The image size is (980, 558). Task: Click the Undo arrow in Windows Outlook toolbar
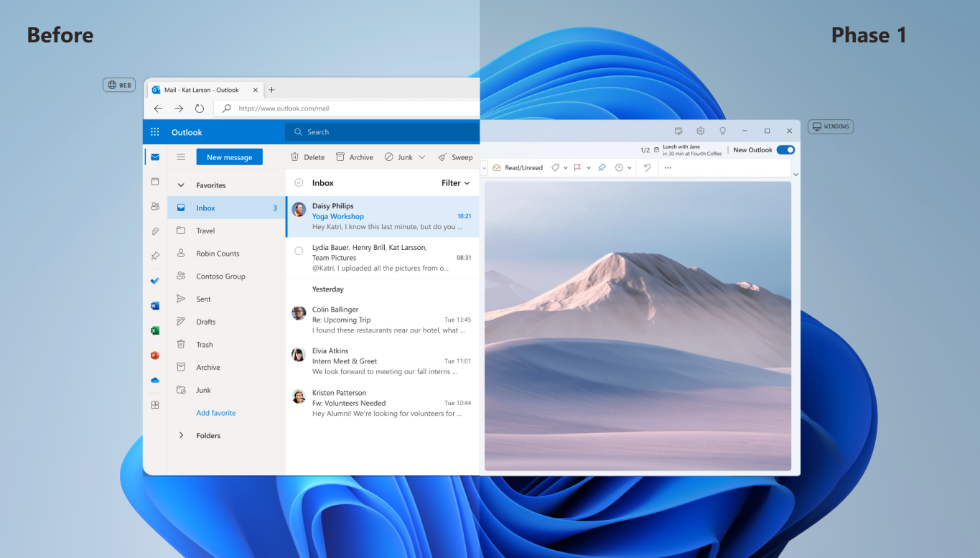coord(647,167)
